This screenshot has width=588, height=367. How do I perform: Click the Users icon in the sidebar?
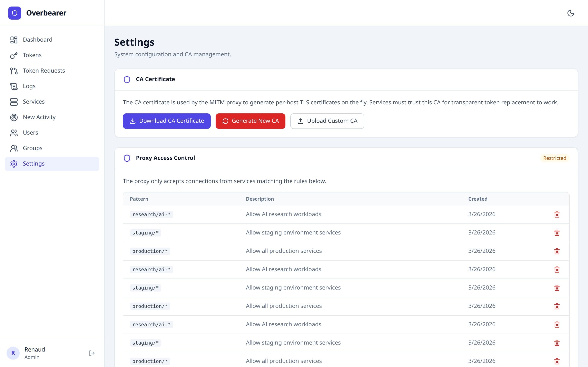coord(14,133)
